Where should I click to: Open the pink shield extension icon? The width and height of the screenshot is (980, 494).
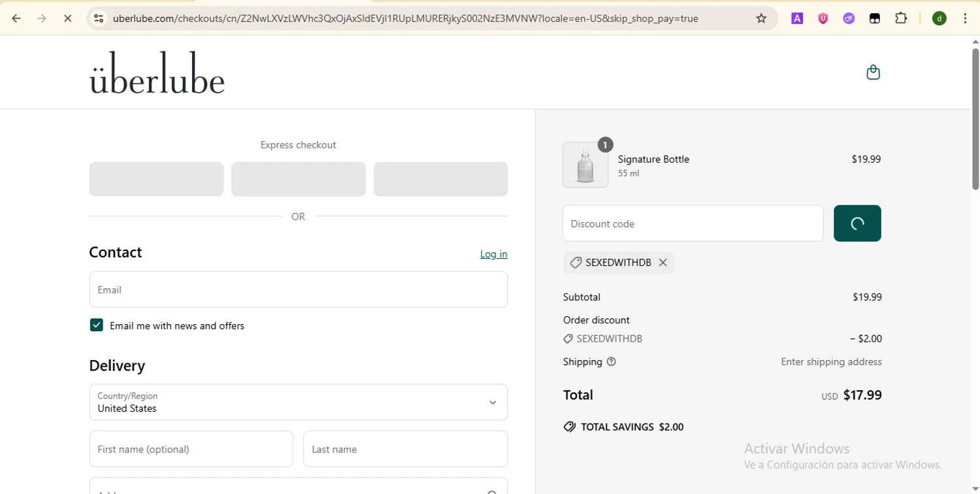click(x=823, y=18)
